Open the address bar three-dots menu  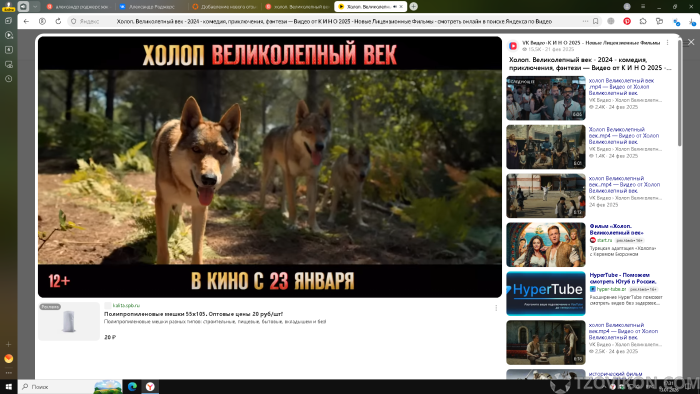click(585, 21)
